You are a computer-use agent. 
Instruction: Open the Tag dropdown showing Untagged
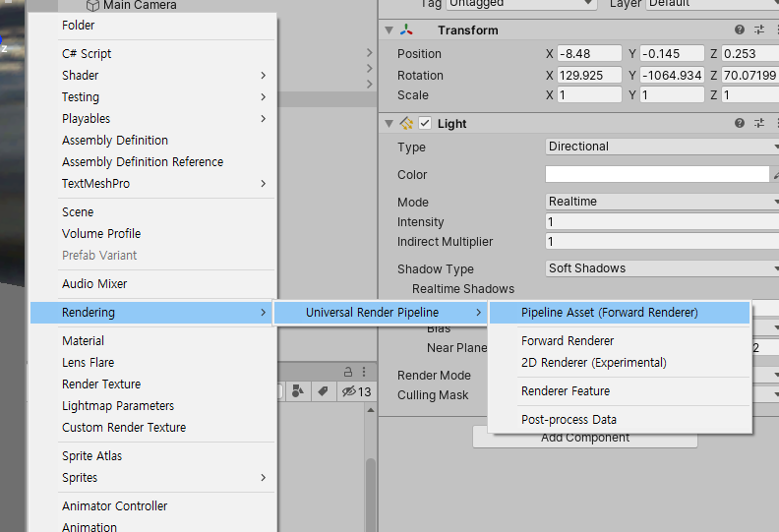[521, 4]
